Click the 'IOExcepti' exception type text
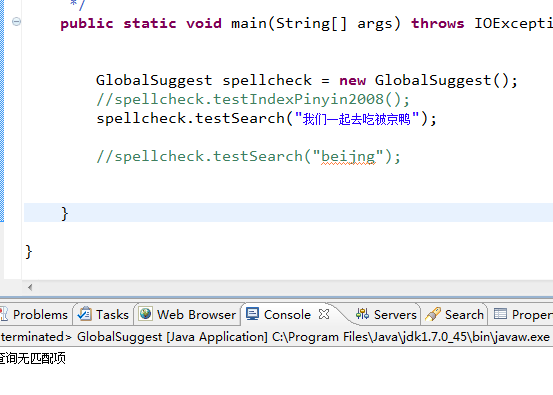Screen dimensions: 553x395 [514, 23]
